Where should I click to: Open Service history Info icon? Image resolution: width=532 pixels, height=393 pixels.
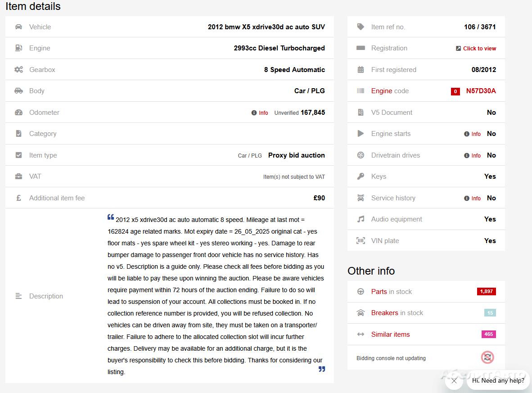point(467,199)
